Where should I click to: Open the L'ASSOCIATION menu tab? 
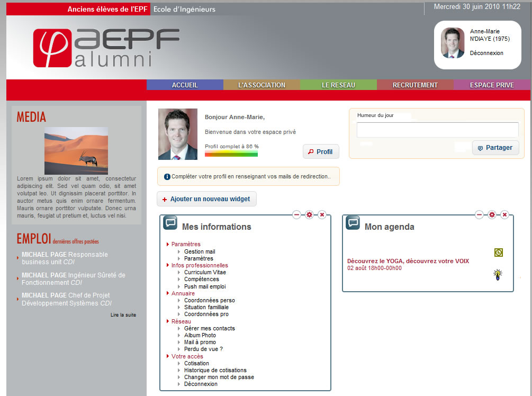point(262,85)
